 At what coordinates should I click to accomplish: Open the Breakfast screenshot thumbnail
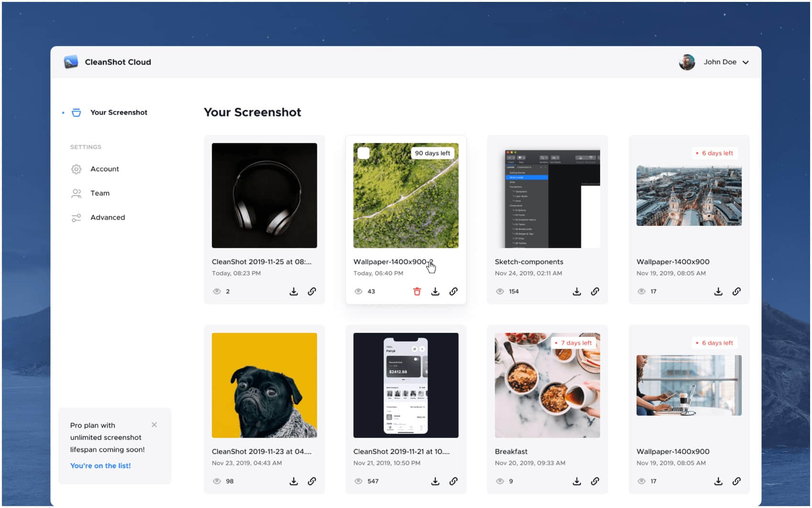[x=547, y=385]
